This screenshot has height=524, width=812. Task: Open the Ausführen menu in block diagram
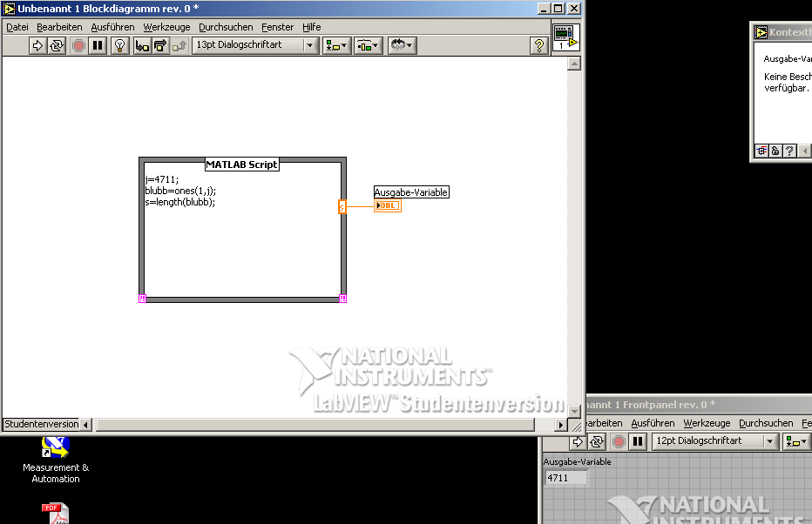pyautogui.click(x=112, y=27)
